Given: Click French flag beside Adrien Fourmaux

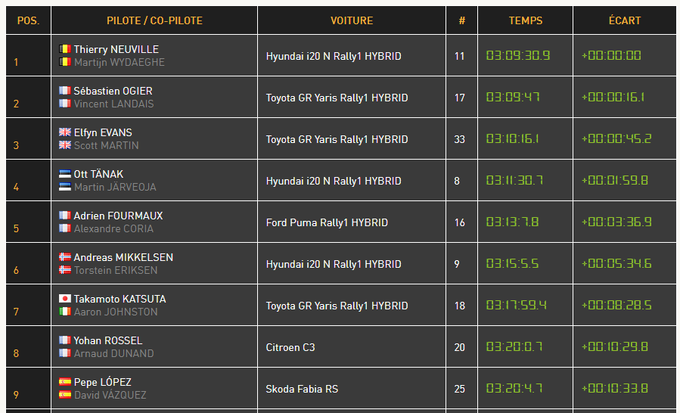Looking at the screenshot, I should (65, 216).
